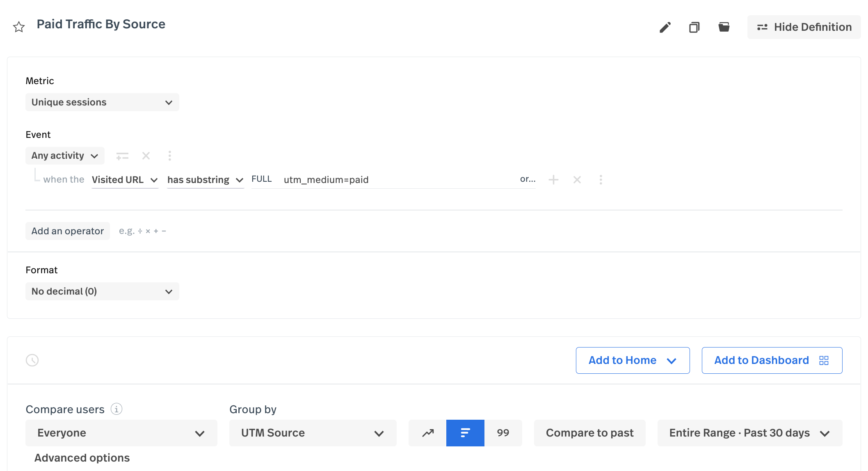The width and height of the screenshot is (868, 471).
Task: Click the info icon next to Compare users
Action: pos(116,409)
